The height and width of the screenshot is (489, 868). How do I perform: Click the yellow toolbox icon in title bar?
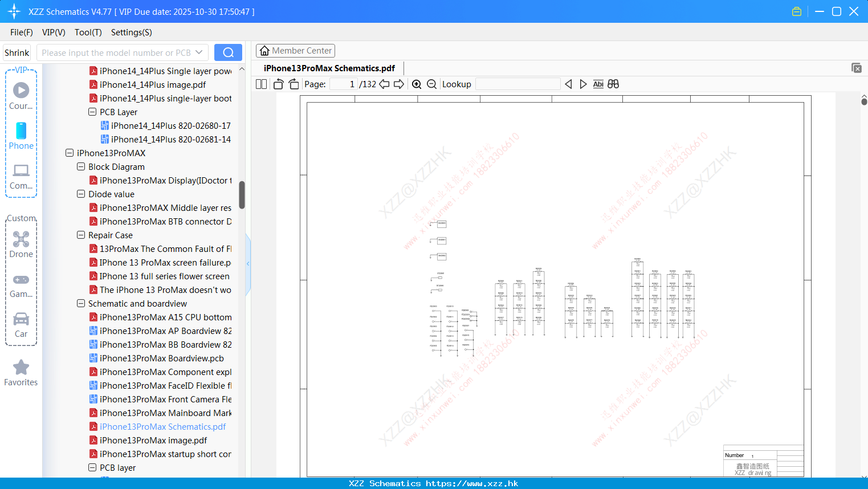pyautogui.click(x=797, y=11)
